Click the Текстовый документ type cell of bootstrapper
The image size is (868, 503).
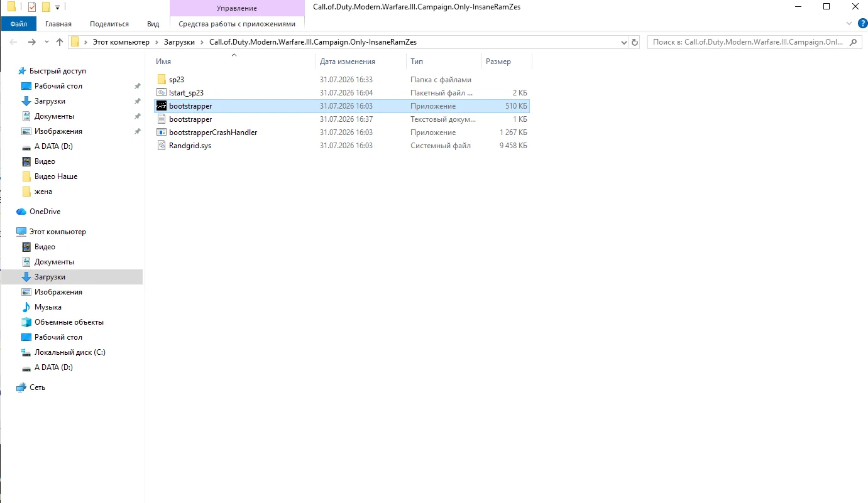[x=443, y=119]
